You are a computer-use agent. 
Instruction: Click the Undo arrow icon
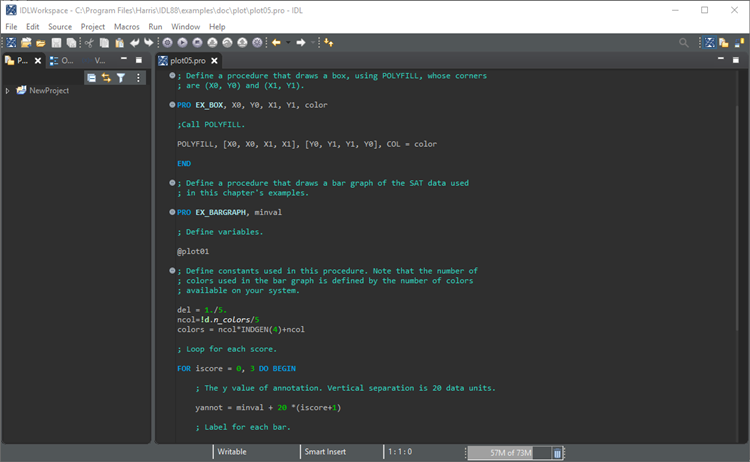click(135, 43)
